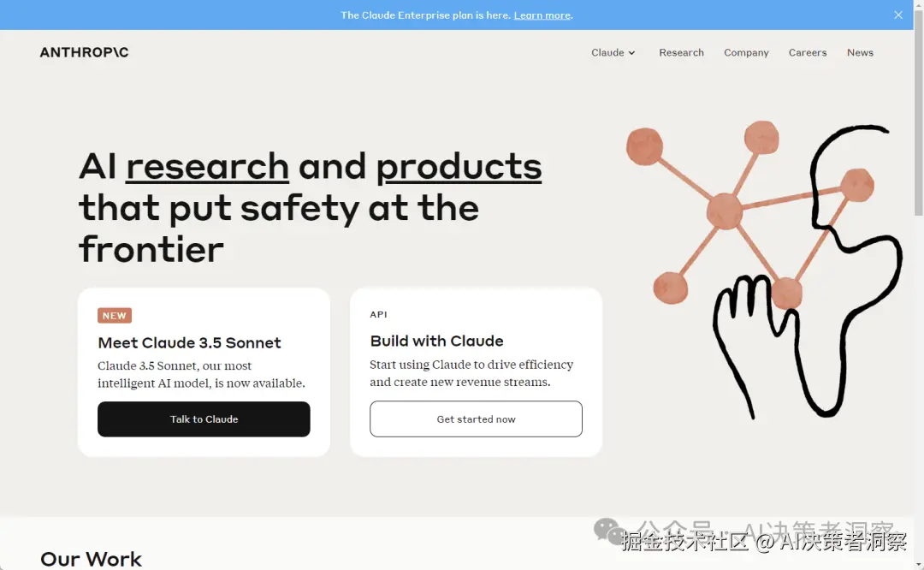Open the News nav item
Image resolution: width=924 pixels, height=570 pixels.
[x=860, y=52]
